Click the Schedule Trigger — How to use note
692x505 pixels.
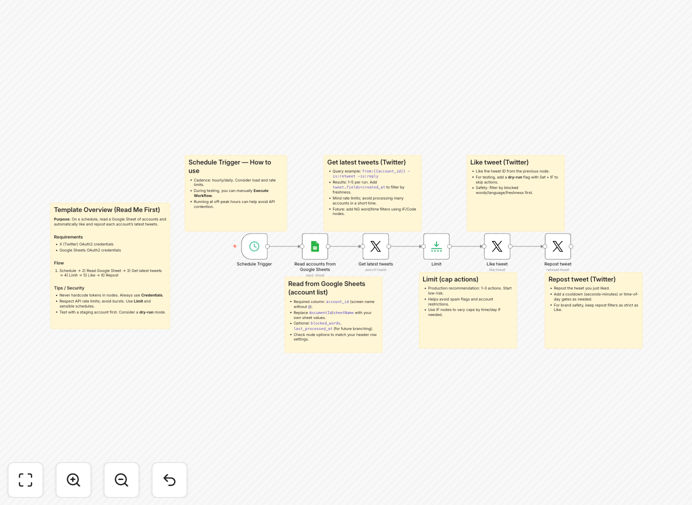236,193
